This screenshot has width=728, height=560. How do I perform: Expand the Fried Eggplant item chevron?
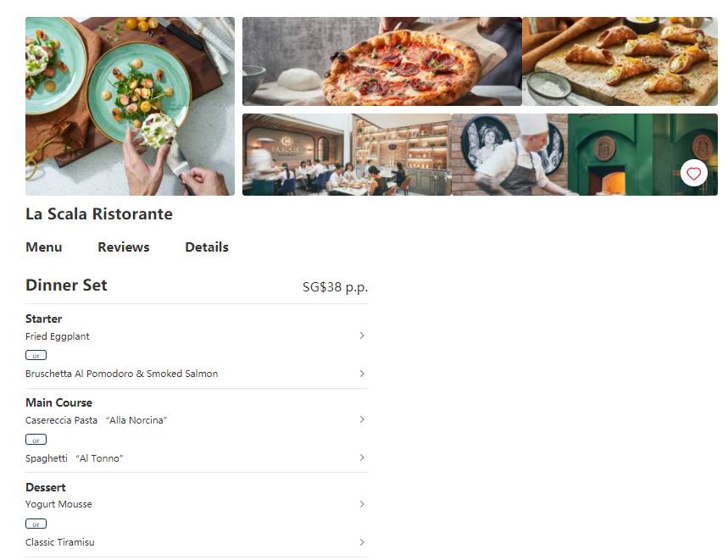[362, 335]
